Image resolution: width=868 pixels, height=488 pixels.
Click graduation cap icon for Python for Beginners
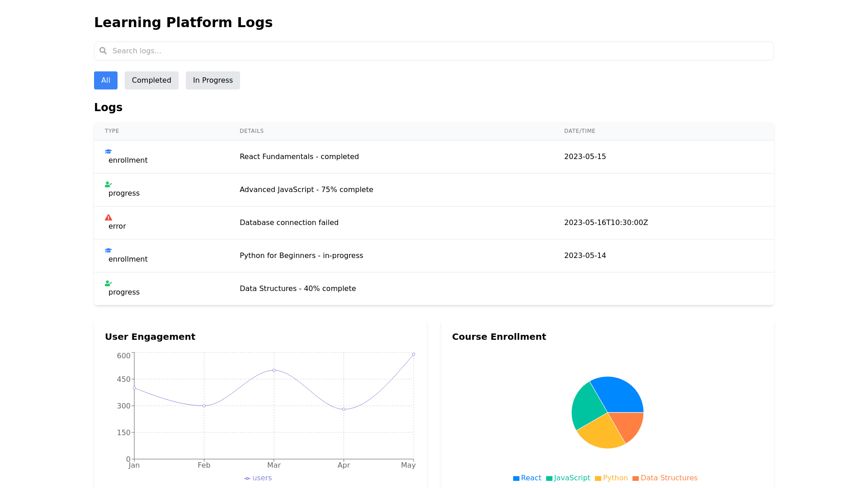click(108, 251)
